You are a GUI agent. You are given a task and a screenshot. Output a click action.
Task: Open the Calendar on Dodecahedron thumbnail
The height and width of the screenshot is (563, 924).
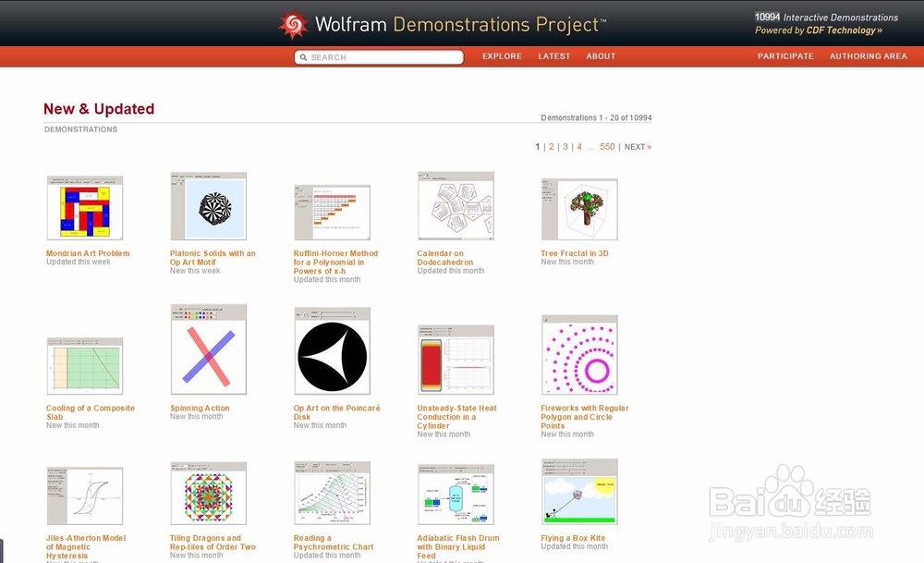pos(456,206)
